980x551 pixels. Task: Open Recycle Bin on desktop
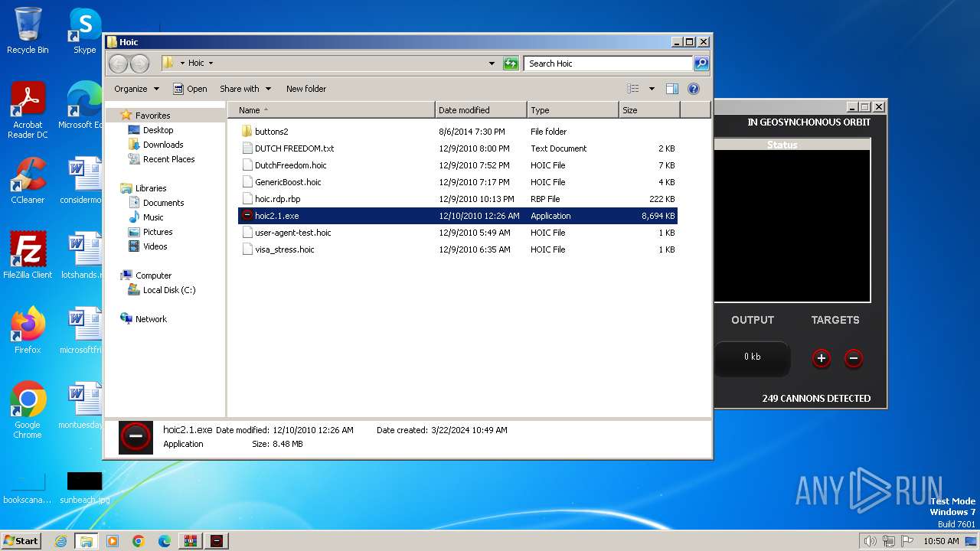(28, 31)
